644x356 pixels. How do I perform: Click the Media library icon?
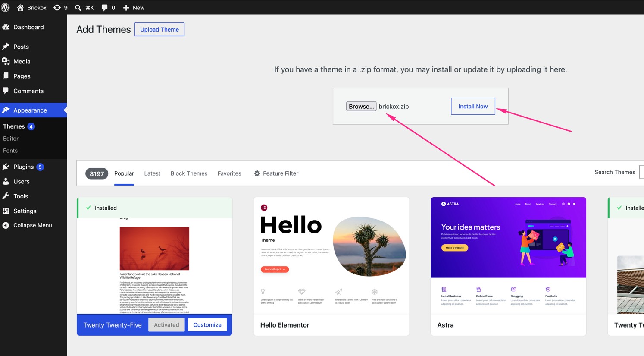[x=6, y=61]
